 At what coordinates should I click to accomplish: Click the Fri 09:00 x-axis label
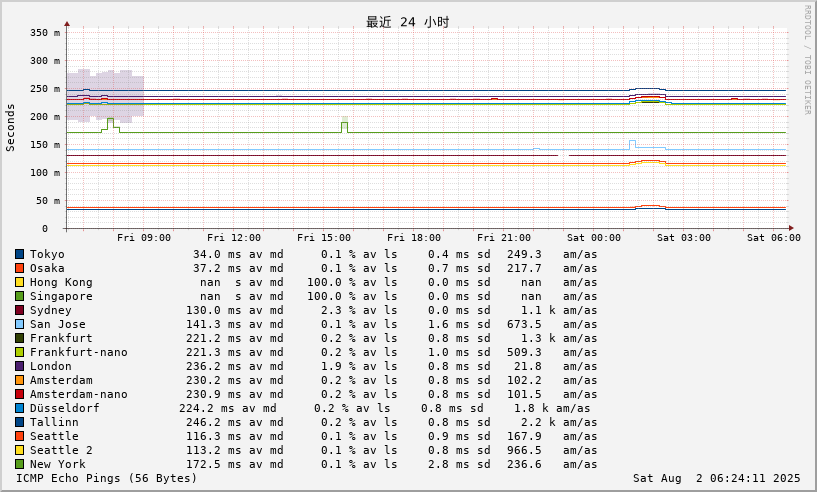[x=144, y=238]
